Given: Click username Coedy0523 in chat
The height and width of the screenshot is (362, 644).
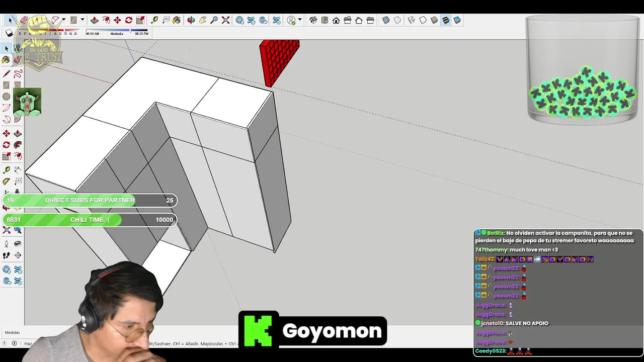Looking at the screenshot, I should [492, 351].
